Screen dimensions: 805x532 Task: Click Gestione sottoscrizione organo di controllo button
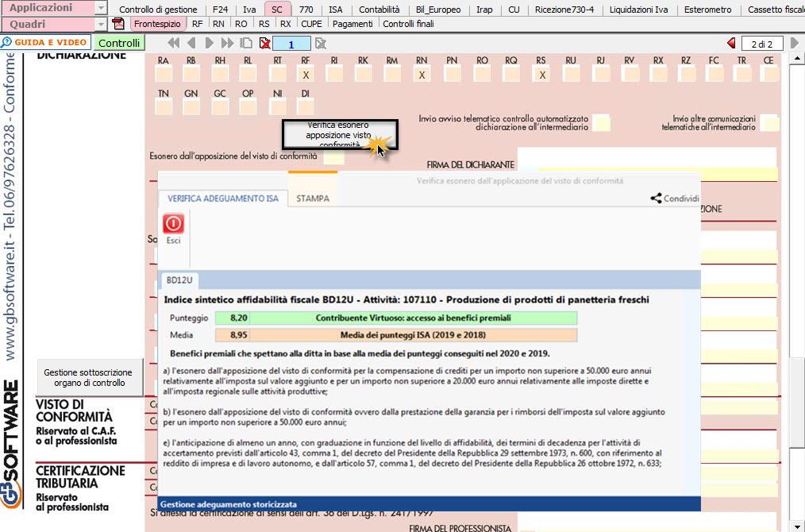point(88,377)
